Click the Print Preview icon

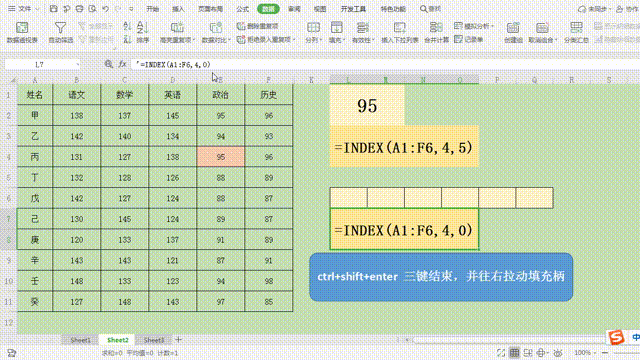[93, 9]
